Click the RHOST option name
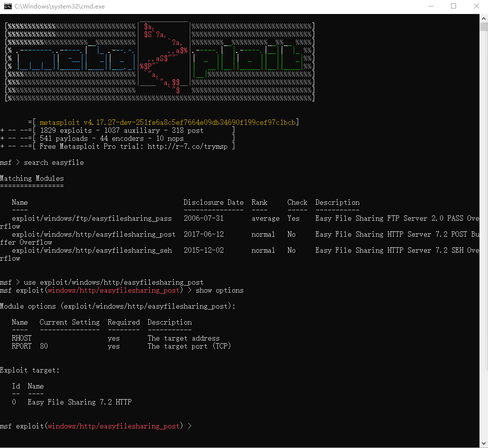This screenshot has width=488, height=448. tap(22, 338)
